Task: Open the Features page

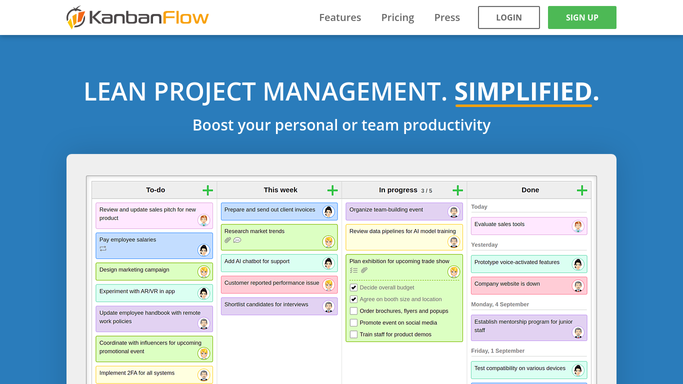Action: point(340,17)
